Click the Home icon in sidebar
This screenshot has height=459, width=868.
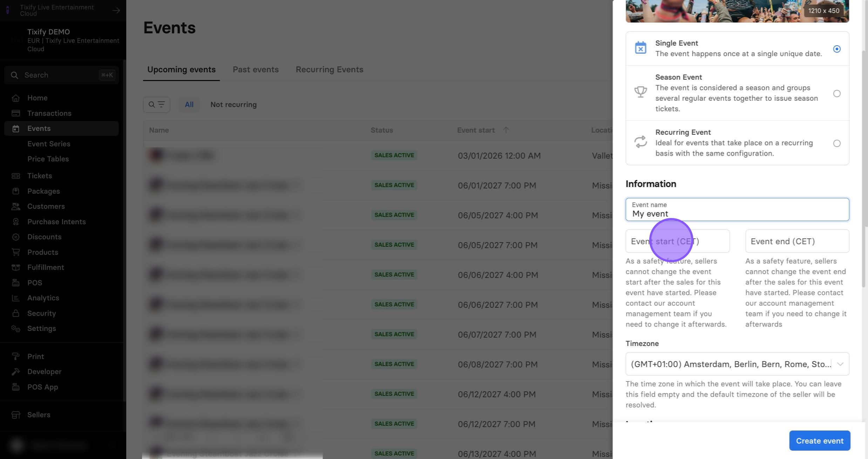pyautogui.click(x=15, y=98)
